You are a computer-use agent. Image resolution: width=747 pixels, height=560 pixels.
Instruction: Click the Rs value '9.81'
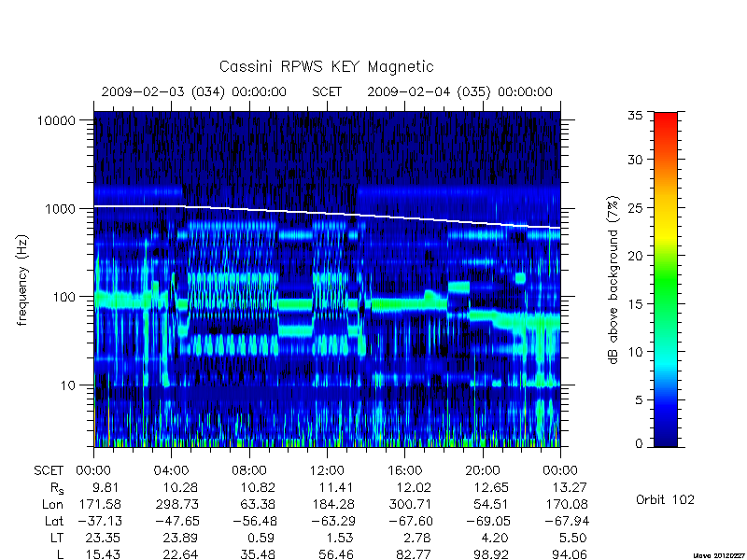pos(106,487)
